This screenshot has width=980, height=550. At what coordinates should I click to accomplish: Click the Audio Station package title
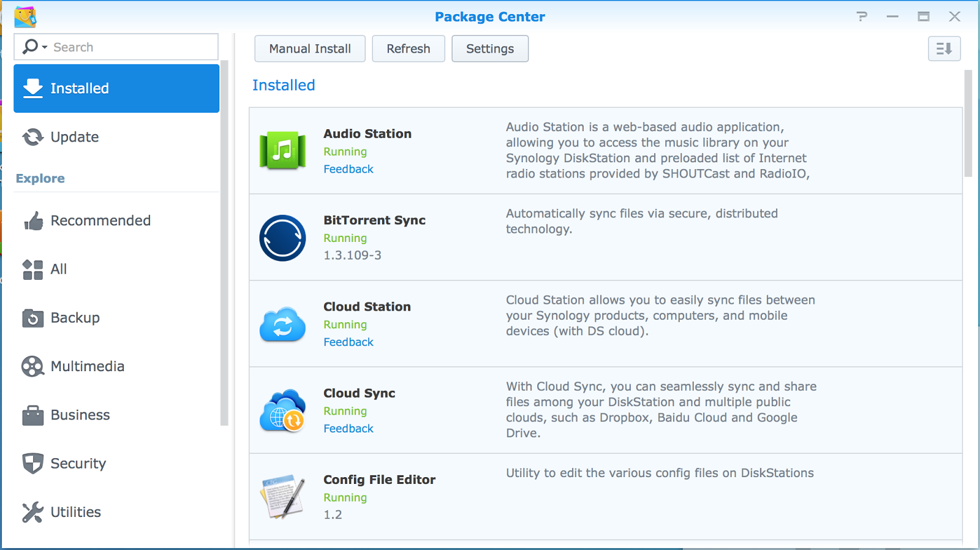(x=367, y=134)
